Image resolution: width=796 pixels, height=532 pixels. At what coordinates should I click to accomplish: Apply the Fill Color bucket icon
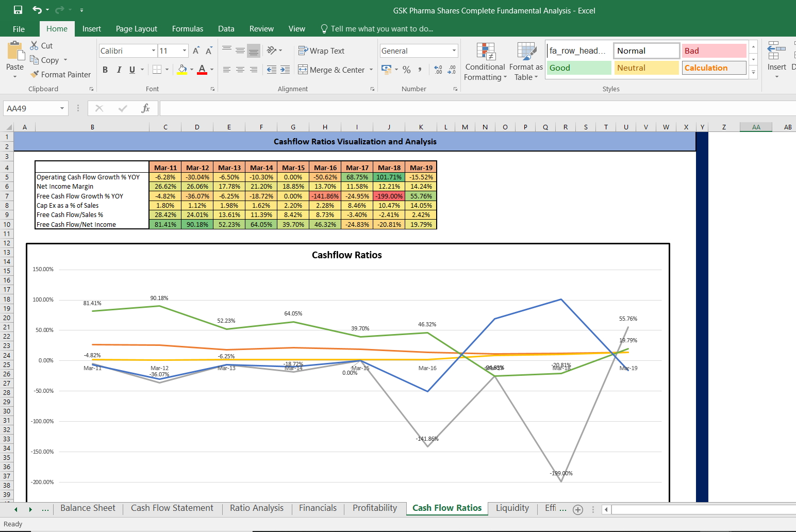click(182, 69)
